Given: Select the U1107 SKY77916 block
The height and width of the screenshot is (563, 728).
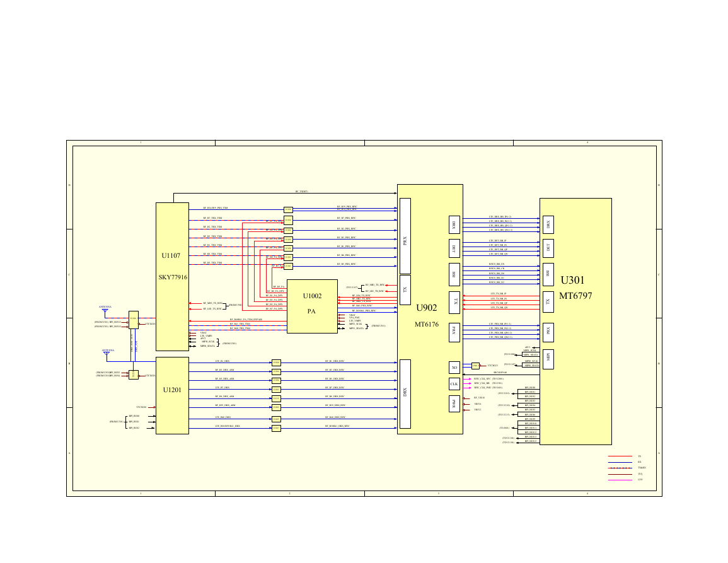Looking at the screenshot, I should 172,277.
